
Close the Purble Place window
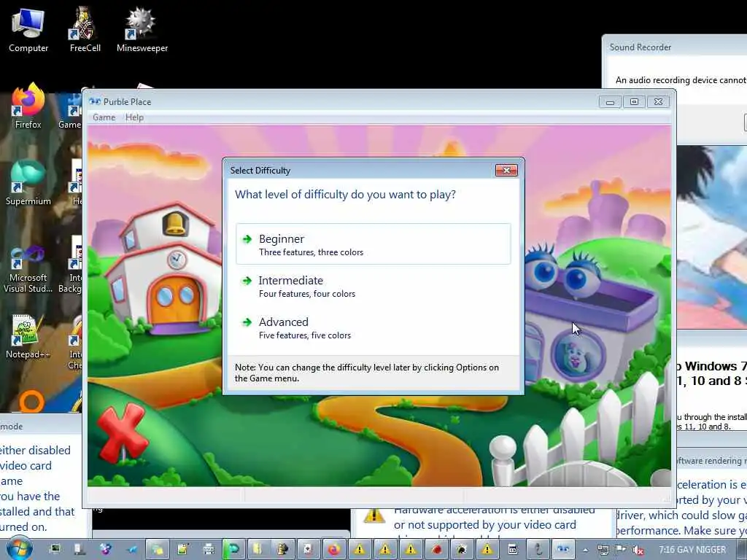pos(659,101)
